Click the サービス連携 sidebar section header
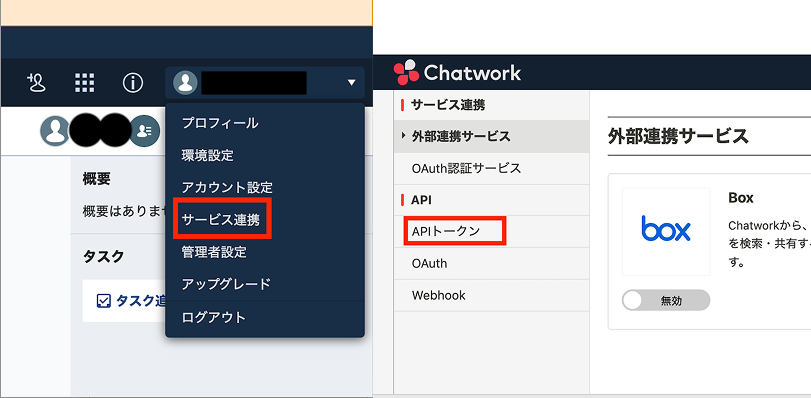 (448, 105)
